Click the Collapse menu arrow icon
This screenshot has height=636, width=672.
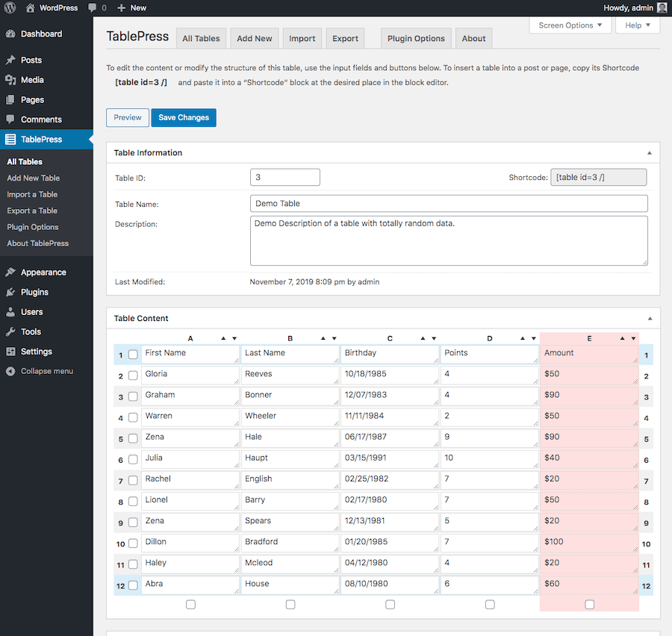tap(10, 371)
